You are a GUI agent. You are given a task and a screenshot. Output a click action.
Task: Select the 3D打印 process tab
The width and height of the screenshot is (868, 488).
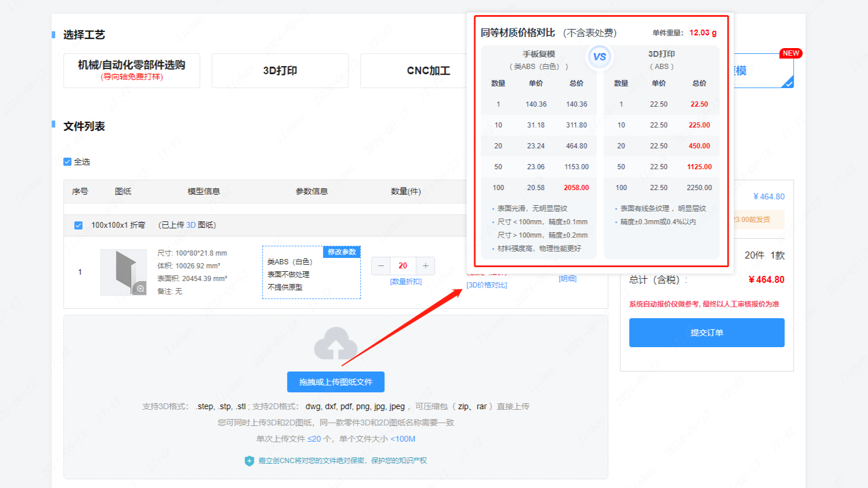(x=280, y=71)
